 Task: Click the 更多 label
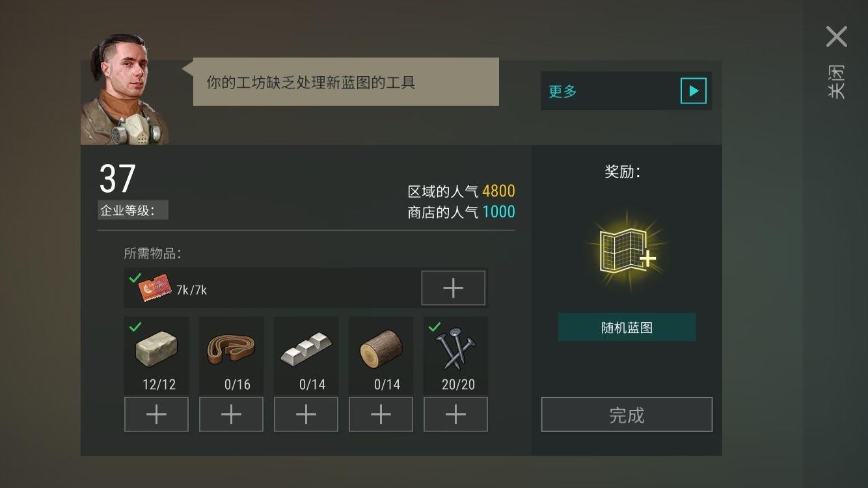[563, 91]
